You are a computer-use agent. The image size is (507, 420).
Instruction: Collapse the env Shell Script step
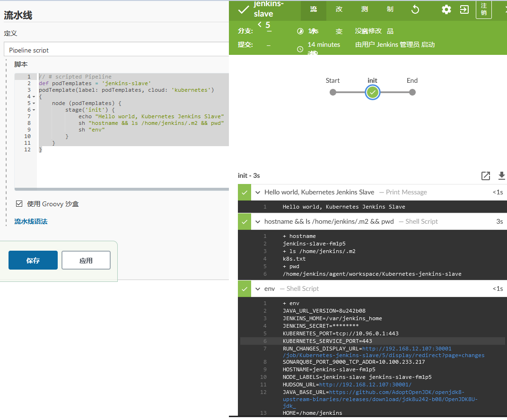click(258, 289)
